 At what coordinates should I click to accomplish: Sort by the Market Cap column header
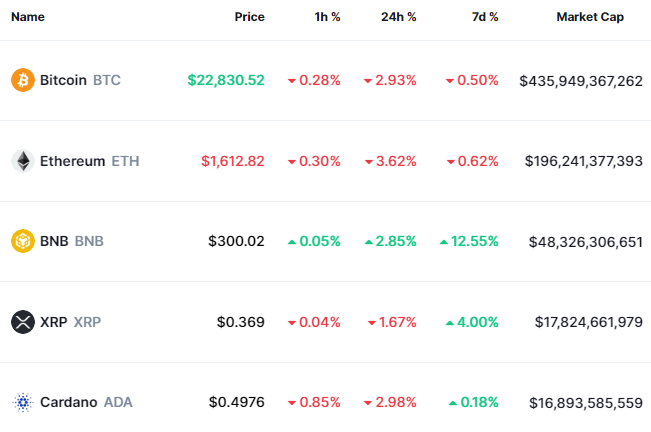coord(589,18)
